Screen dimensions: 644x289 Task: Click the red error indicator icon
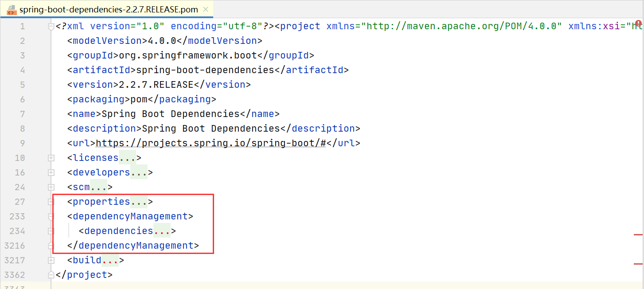pos(638,23)
